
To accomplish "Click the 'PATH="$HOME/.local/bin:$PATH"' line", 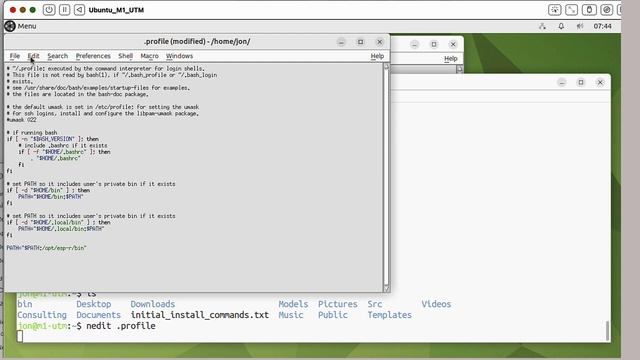I will coord(61,229).
